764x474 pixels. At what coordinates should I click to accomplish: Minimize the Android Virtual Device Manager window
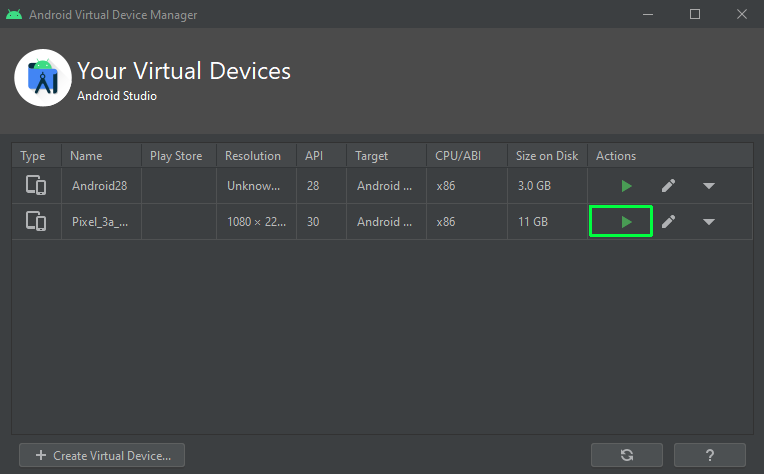click(x=648, y=15)
